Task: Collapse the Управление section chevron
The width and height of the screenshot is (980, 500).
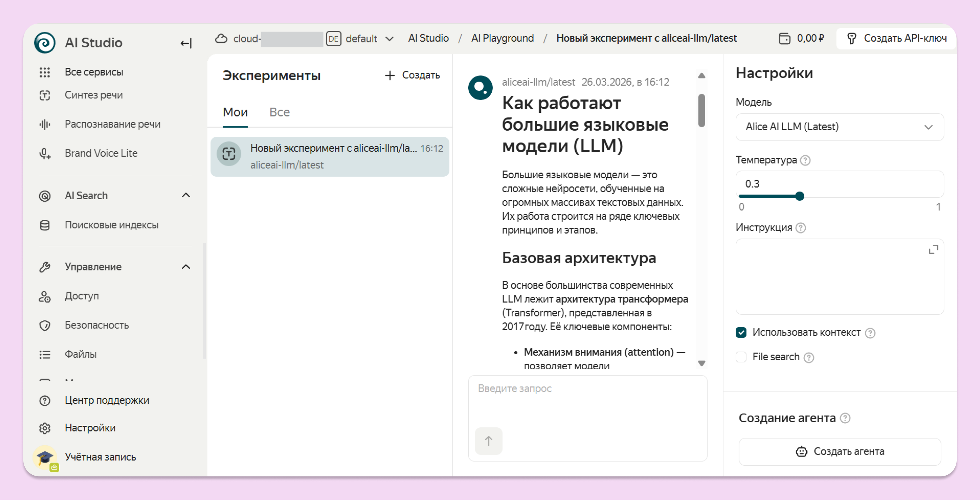Action: 186,267
